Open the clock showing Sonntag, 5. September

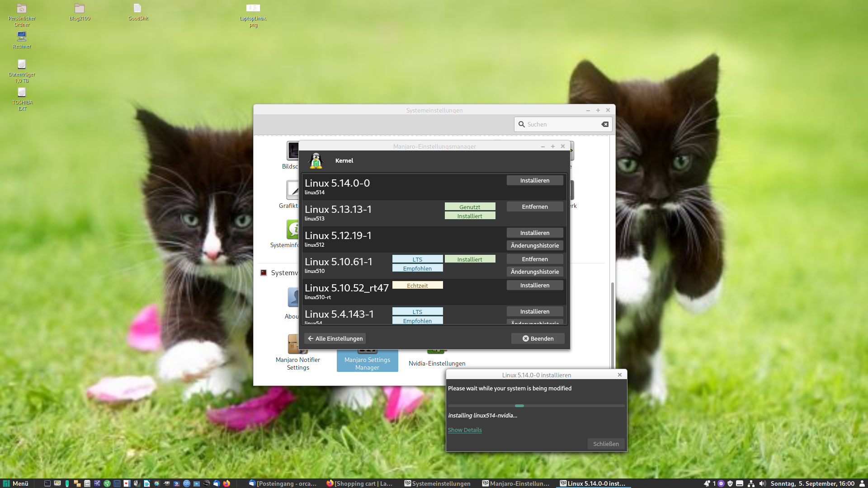812,483
